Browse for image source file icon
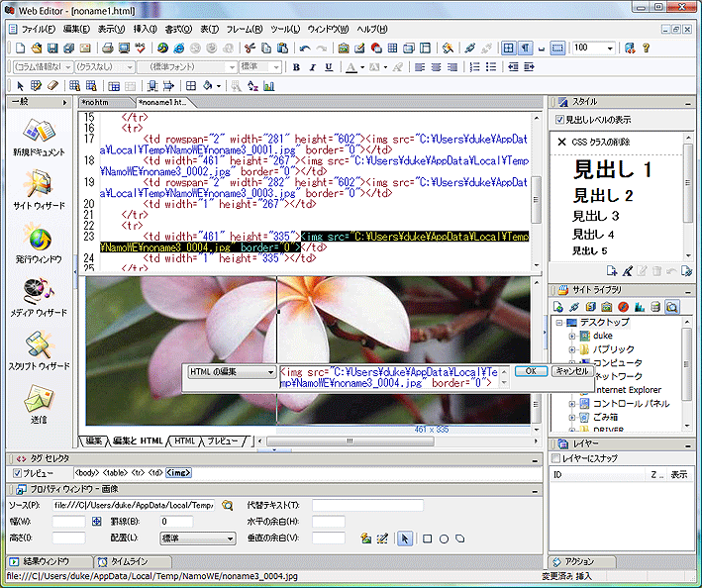The width and height of the screenshot is (702, 588). [x=228, y=505]
